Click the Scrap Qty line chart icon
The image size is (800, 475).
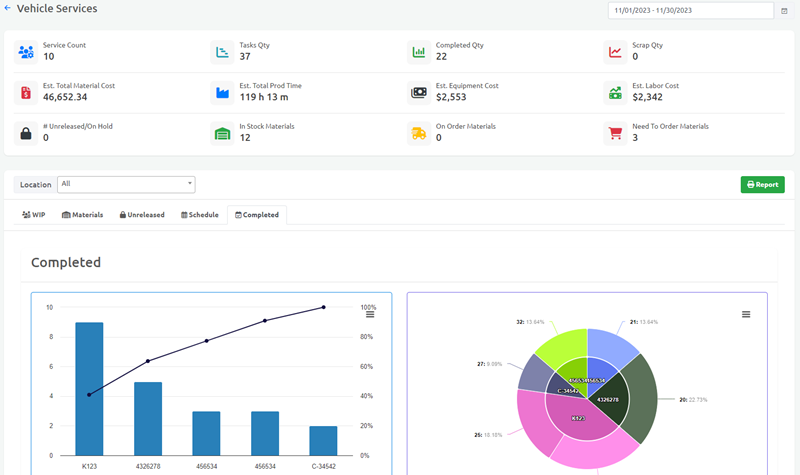coord(615,52)
